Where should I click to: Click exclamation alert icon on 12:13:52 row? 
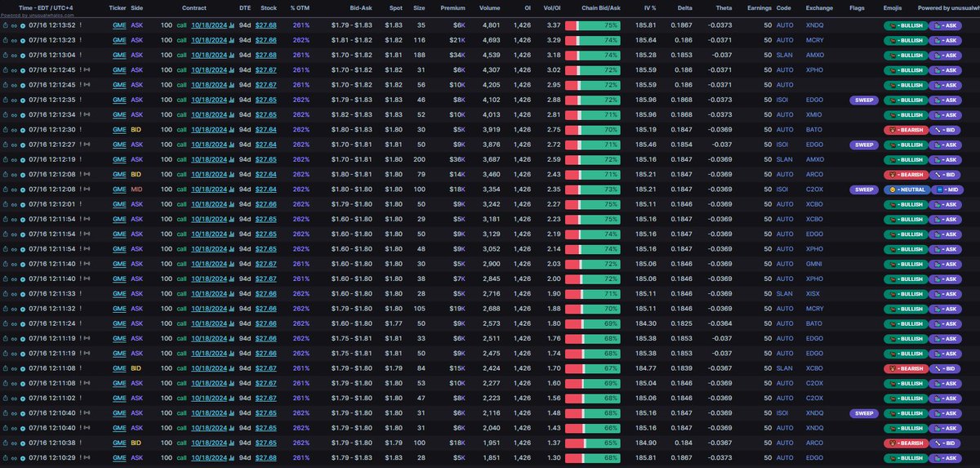pos(81,25)
